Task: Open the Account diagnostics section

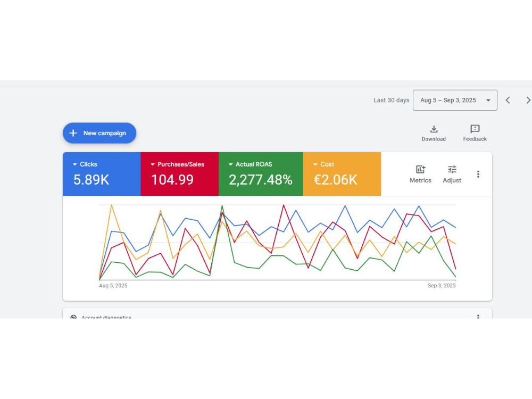Action: coord(106,317)
